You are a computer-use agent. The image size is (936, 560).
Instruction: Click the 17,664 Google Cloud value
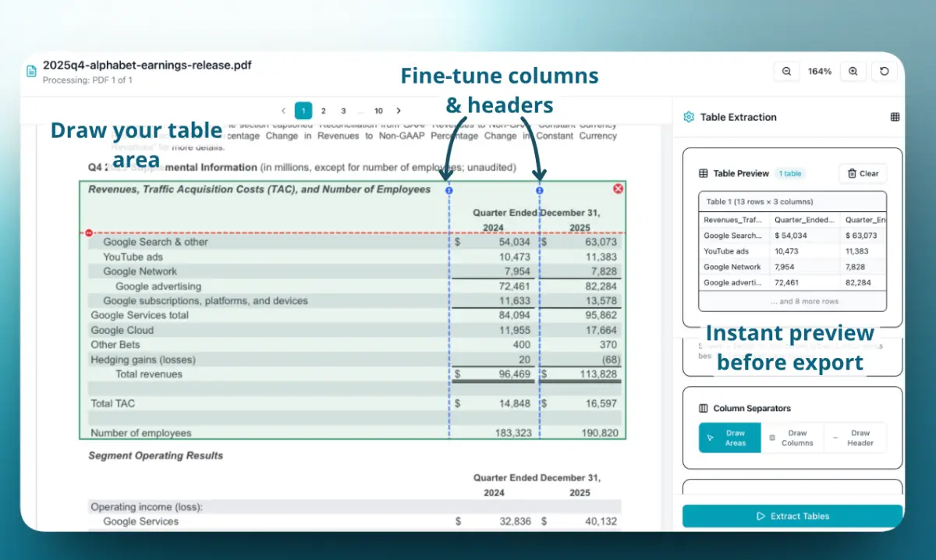point(601,330)
